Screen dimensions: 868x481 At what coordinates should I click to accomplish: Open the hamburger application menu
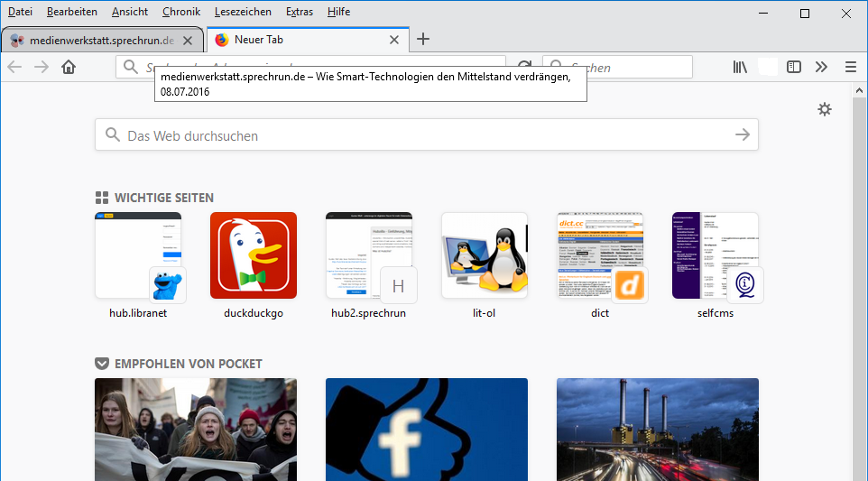850,67
